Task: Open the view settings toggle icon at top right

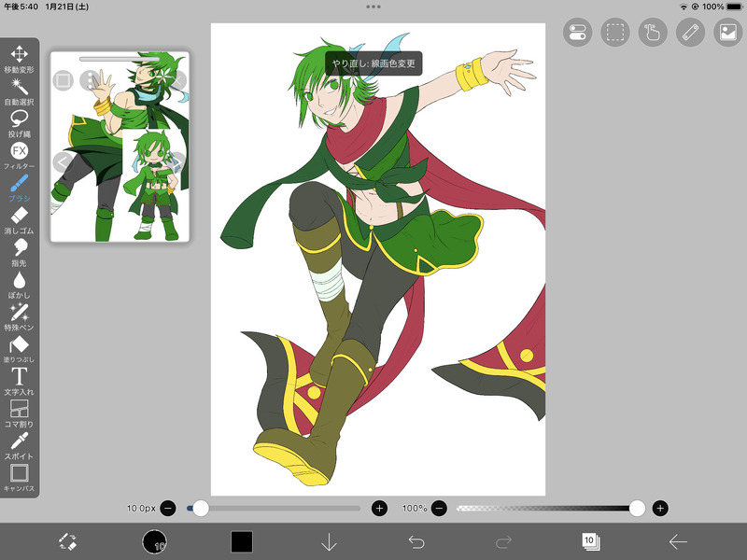Action: click(577, 33)
